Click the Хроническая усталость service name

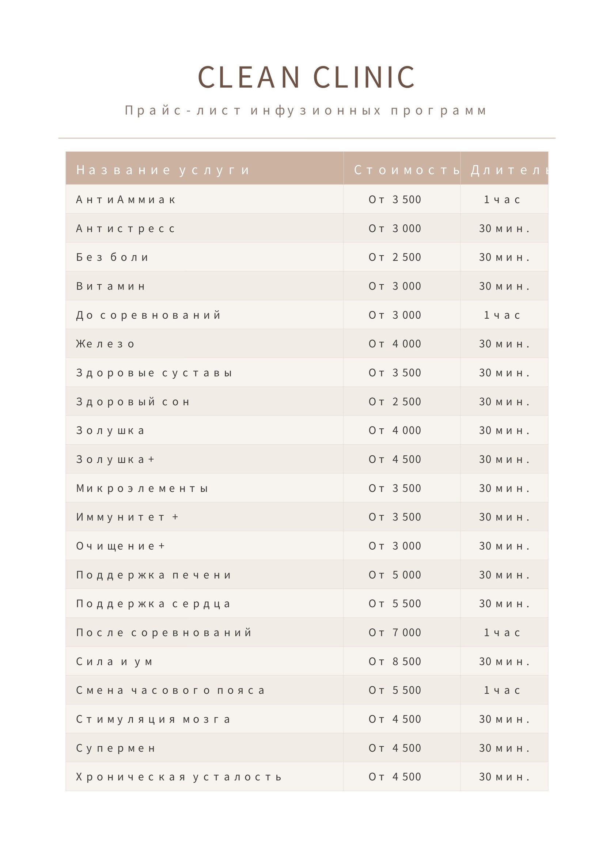point(179,777)
